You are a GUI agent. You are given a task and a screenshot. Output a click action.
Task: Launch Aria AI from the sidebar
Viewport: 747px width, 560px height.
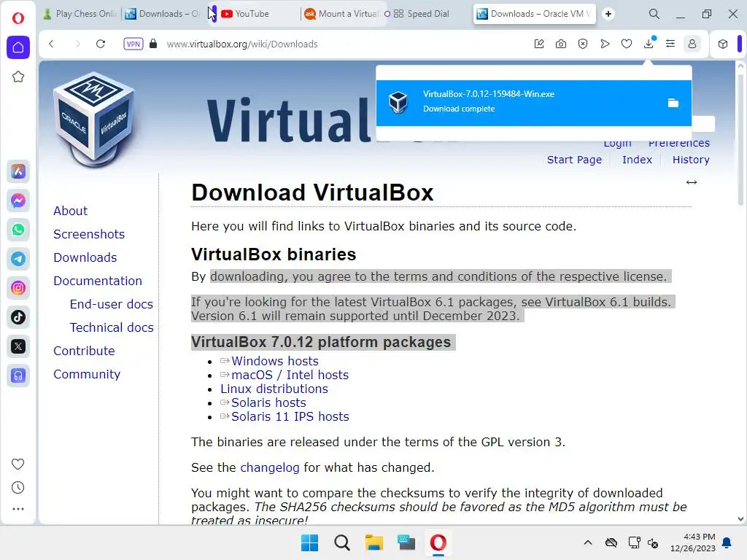tap(18, 171)
